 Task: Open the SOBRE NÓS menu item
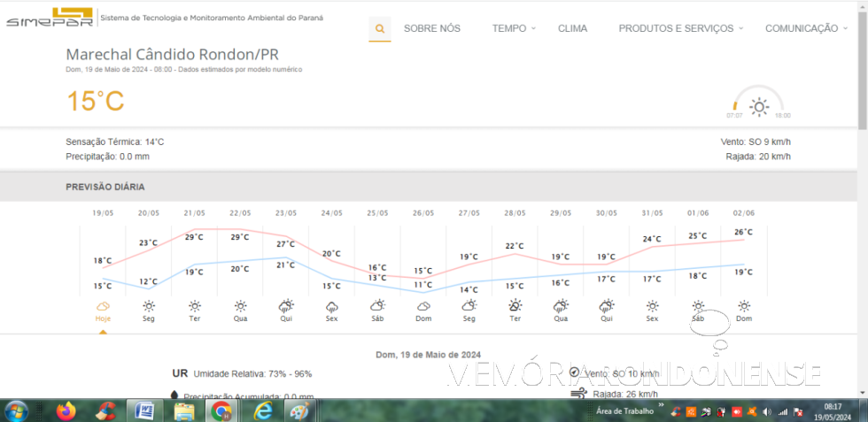[432, 28]
